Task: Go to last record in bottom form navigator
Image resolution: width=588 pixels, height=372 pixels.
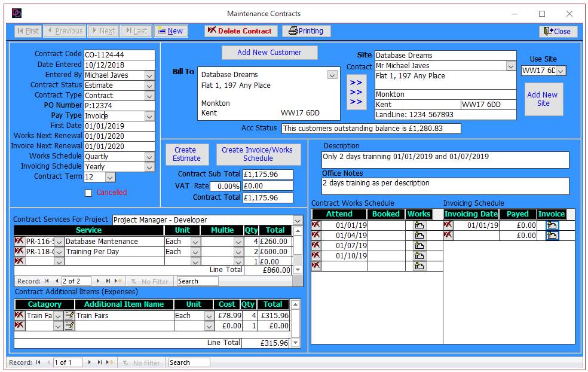Action: (x=99, y=362)
